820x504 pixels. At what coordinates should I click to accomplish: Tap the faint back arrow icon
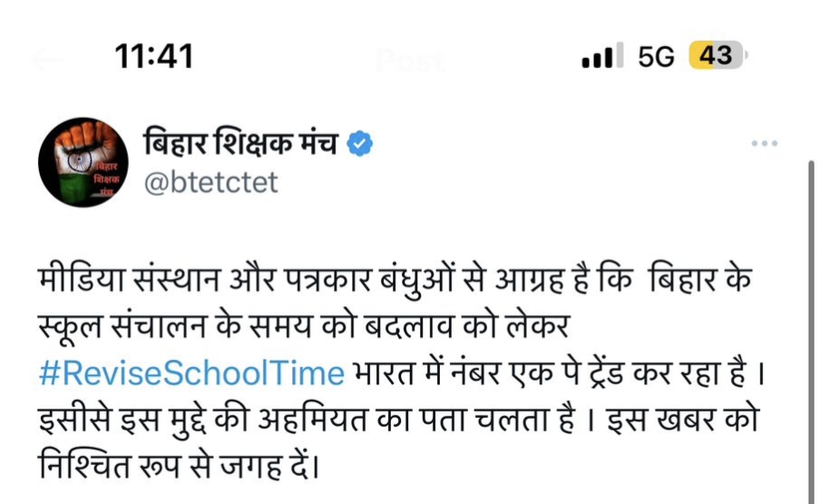(47, 60)
